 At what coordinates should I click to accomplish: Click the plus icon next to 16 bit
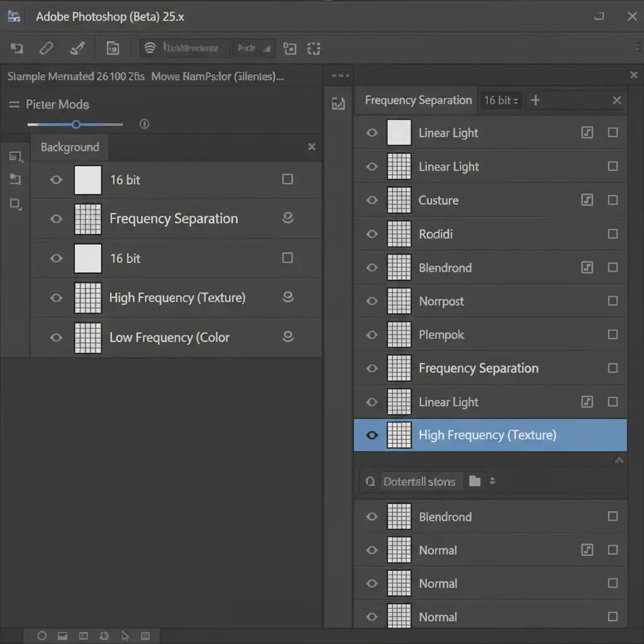535,100
